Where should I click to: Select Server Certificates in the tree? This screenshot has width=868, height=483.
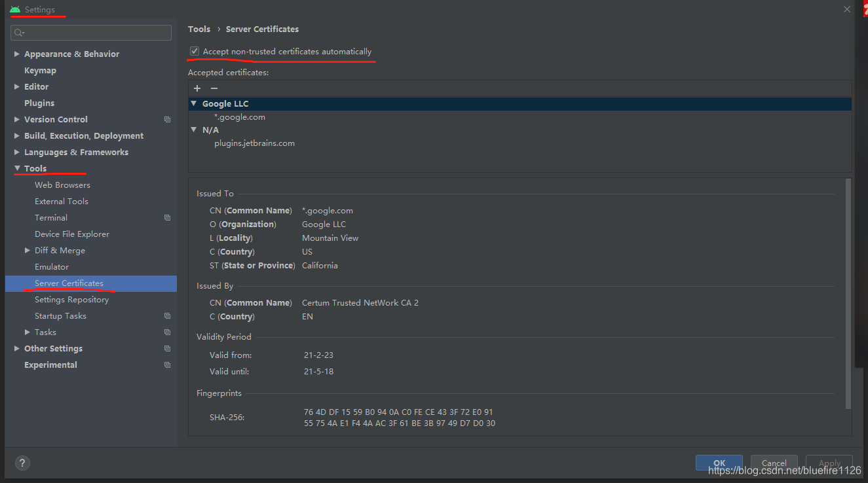91,283
